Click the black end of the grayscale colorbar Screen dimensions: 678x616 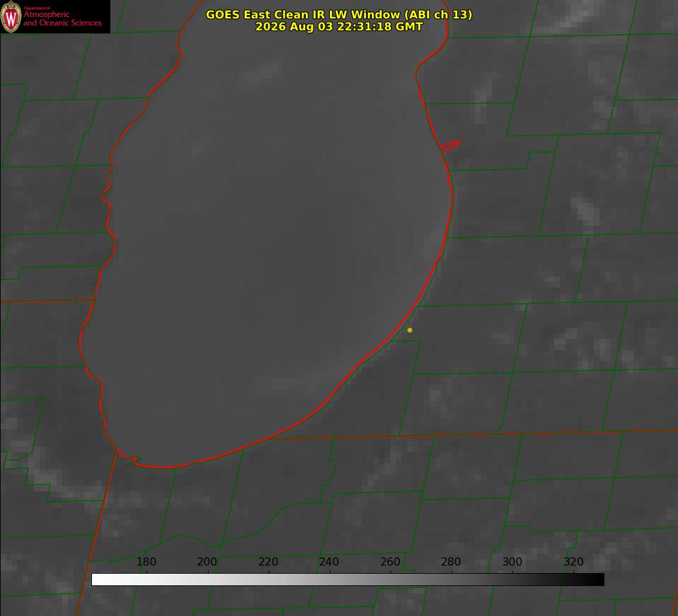597,580
